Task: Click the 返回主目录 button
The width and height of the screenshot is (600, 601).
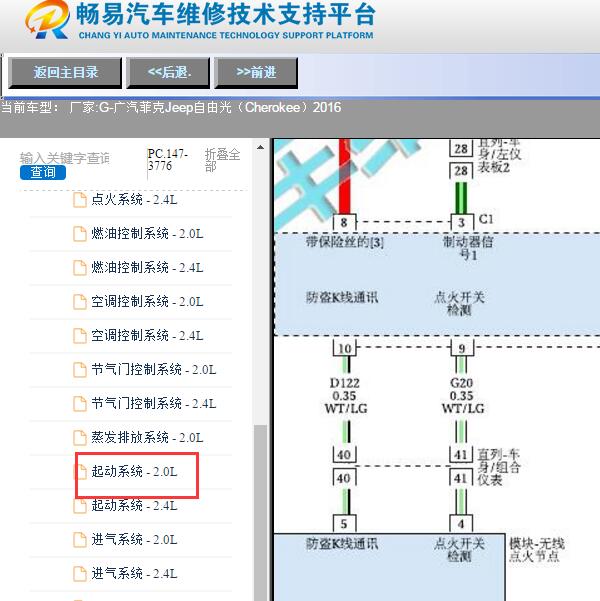Action: pos(65,73)
